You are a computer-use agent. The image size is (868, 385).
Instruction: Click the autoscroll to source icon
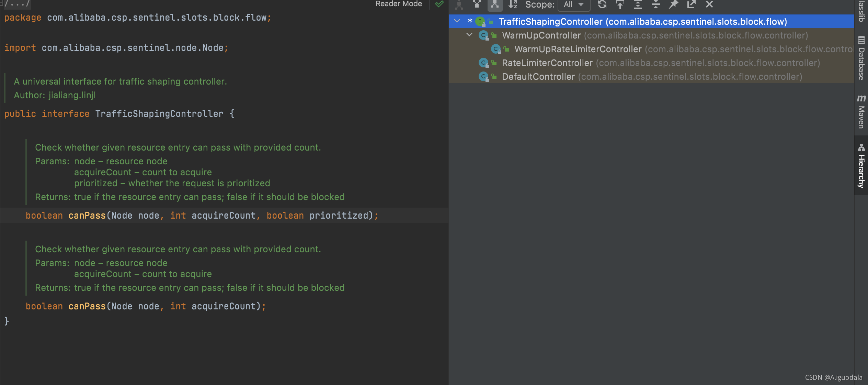(x=620, y=4)
